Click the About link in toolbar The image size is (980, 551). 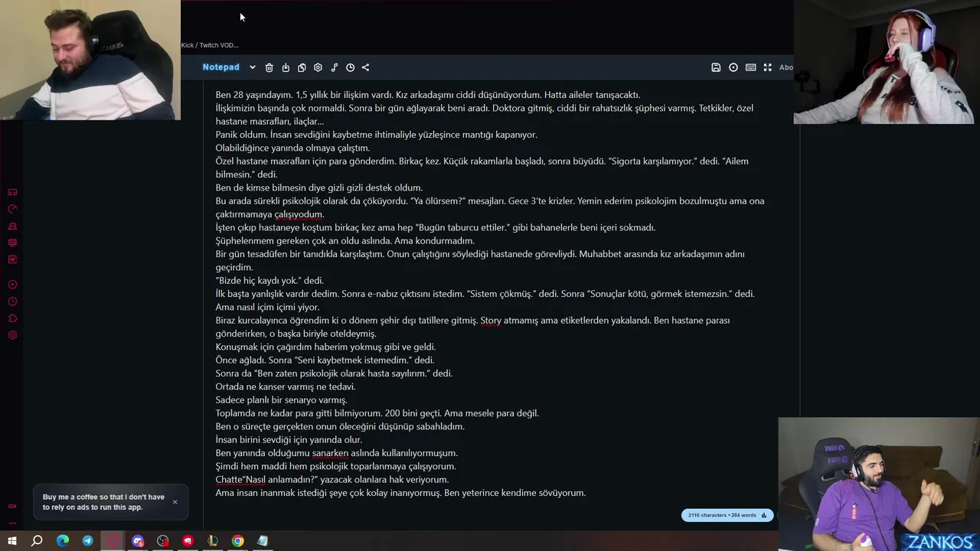(x=786, y=67)
